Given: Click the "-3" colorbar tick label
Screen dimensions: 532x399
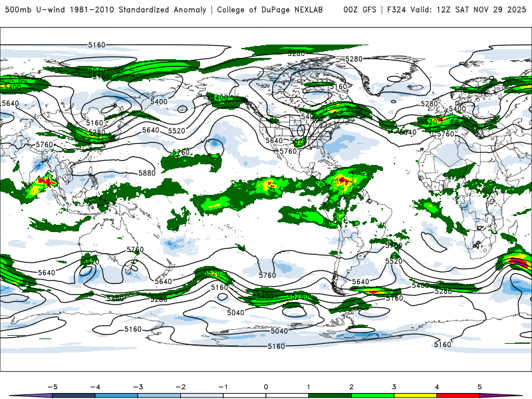Looking at the screenshot, I should pyautogui.click(x=138, y=387).
